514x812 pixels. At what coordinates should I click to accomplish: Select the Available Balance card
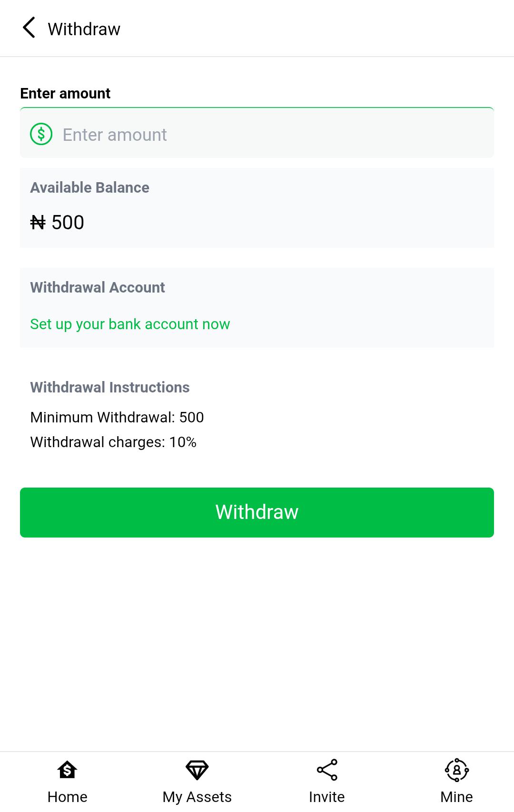coord(257,207)
